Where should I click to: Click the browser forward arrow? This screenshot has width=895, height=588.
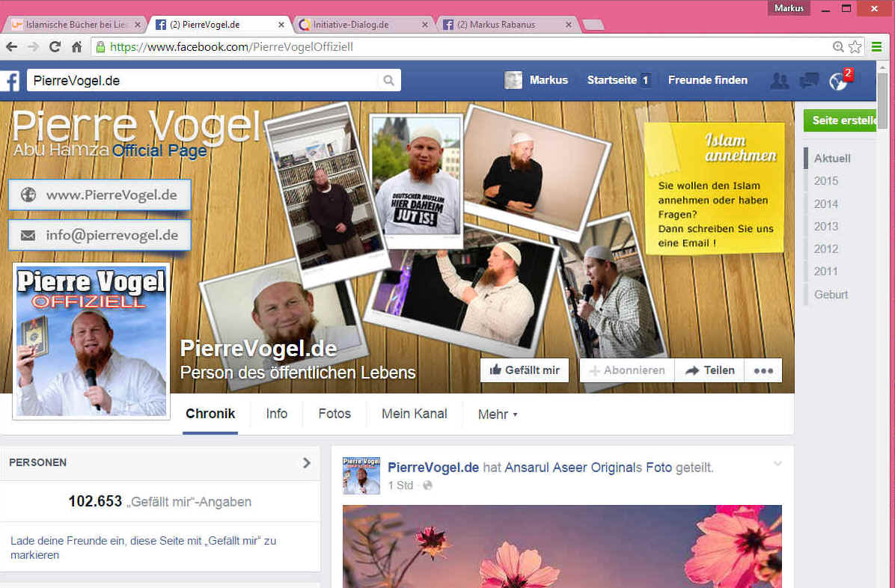[x=33, y=47]
